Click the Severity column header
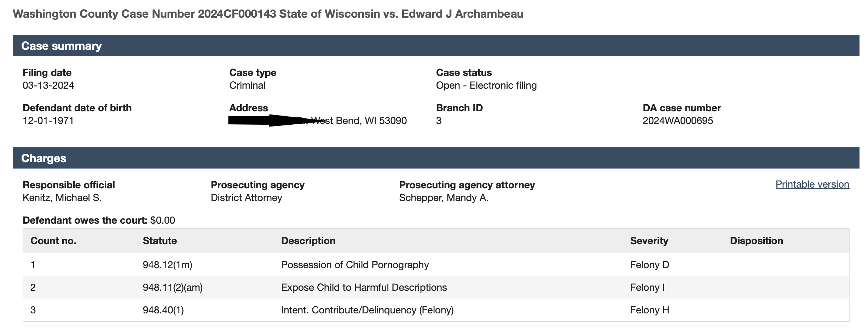The width and height of the screenshot is (868, 330). click(649, 241)
